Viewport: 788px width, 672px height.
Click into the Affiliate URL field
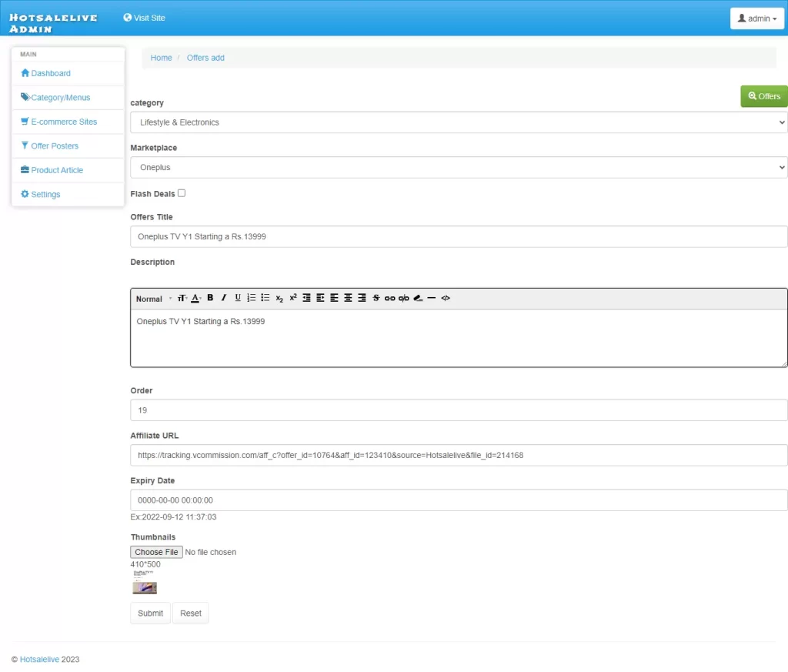(459, 456)
